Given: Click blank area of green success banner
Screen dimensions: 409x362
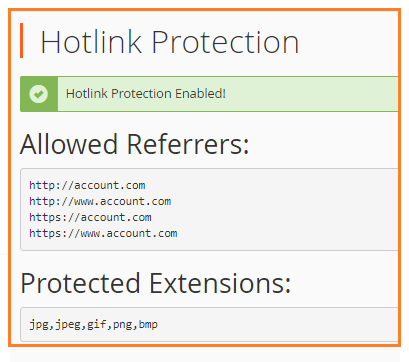Looking at the screenshot, I should tap(310, 94).
